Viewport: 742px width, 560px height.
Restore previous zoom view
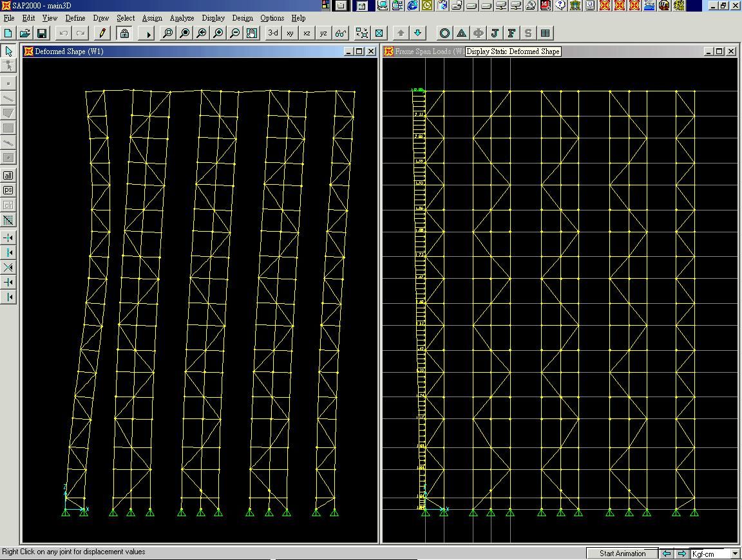tap(202, 33)
